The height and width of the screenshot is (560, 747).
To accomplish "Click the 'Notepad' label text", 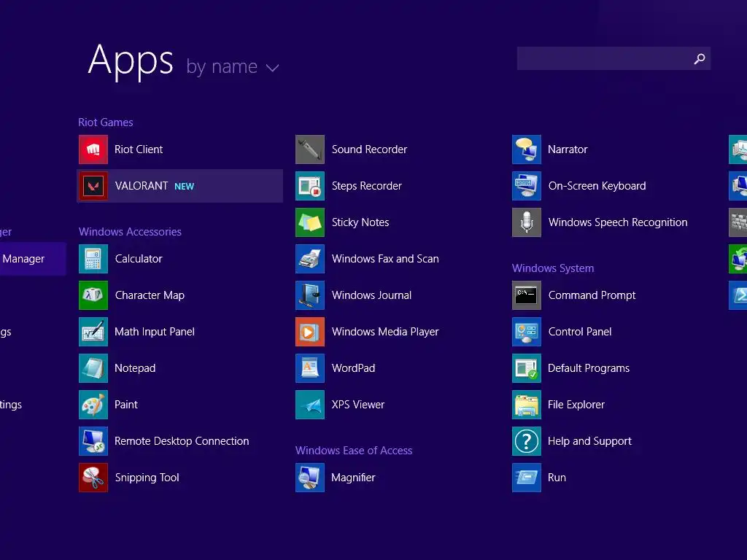I will [x=135, y=368].
